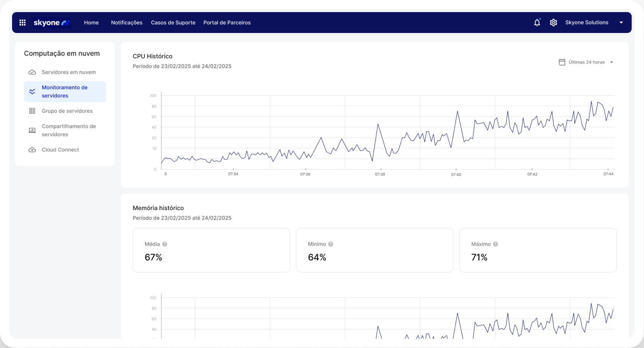Open the notifications bell icon
Image resolution: width=644 pixels, height=348 pixels.
coord(537,23)
